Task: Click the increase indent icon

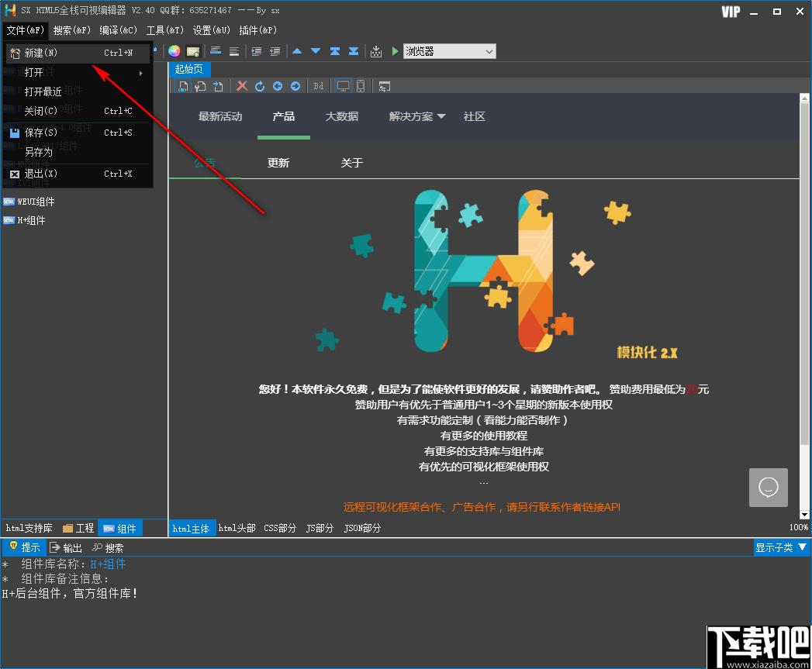Action: (257, 50)
